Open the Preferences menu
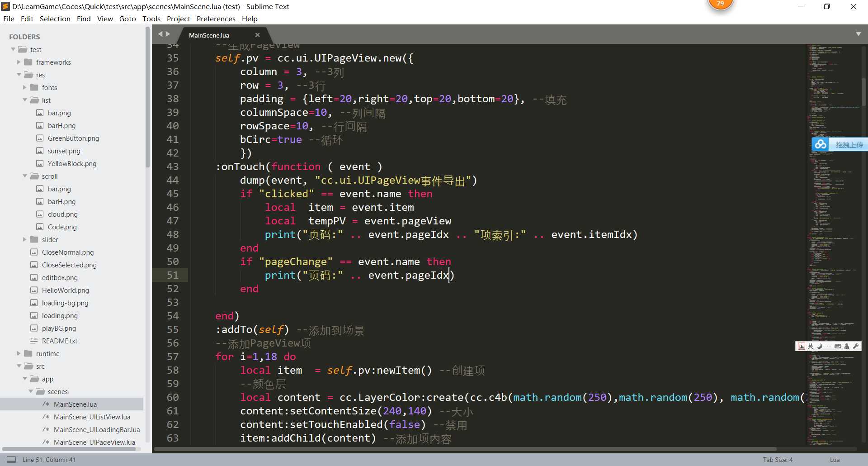This screenshot has height=466, width=868. click(x=216, y=19)
